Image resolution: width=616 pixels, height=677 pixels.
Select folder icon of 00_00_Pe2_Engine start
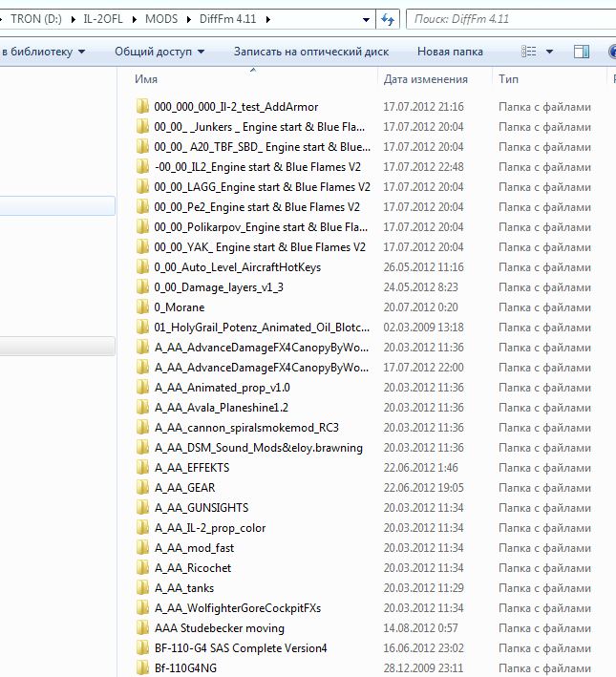(x=142, y=207)
